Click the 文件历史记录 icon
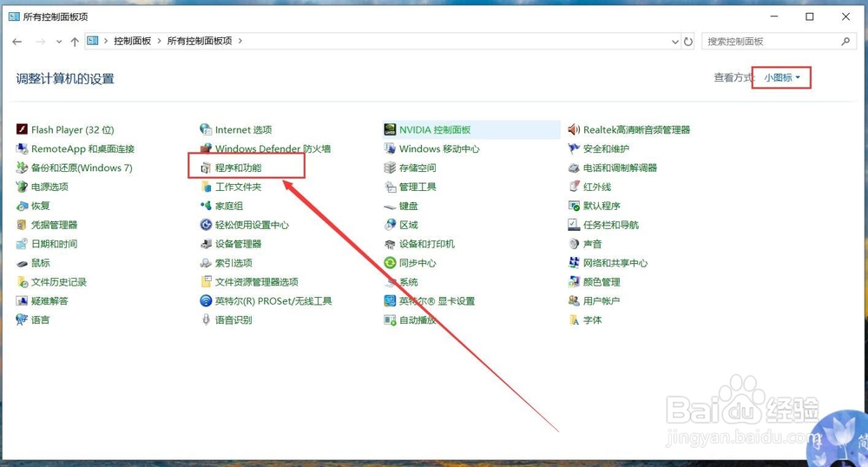This screenshot has height=467, width=868. point(22,281)
